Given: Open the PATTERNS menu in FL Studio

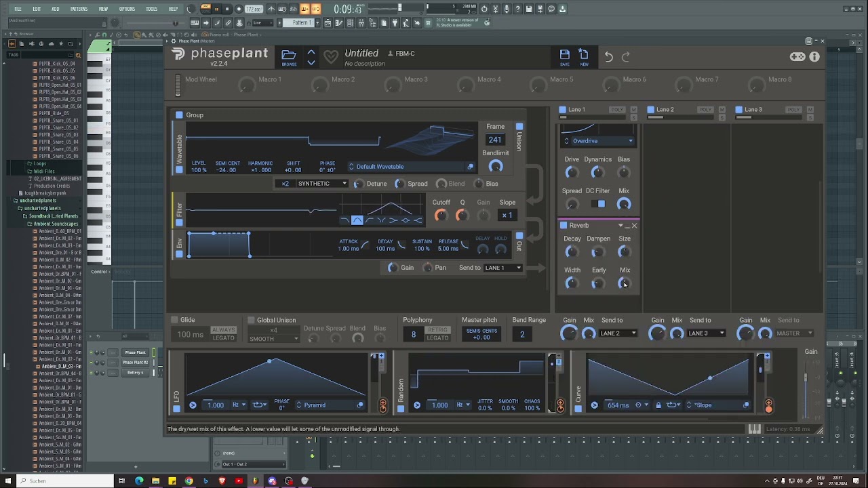Looking at the screenshot, I should coord(79,9).
